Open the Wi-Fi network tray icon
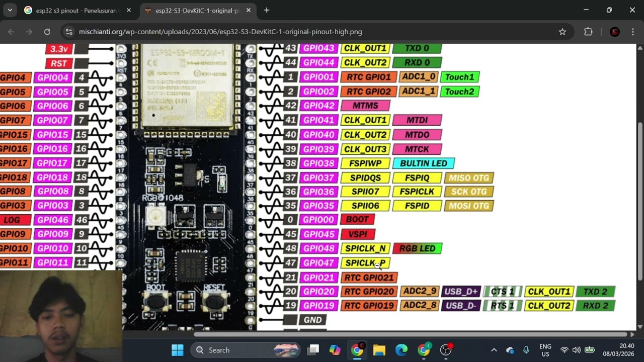 564,350
